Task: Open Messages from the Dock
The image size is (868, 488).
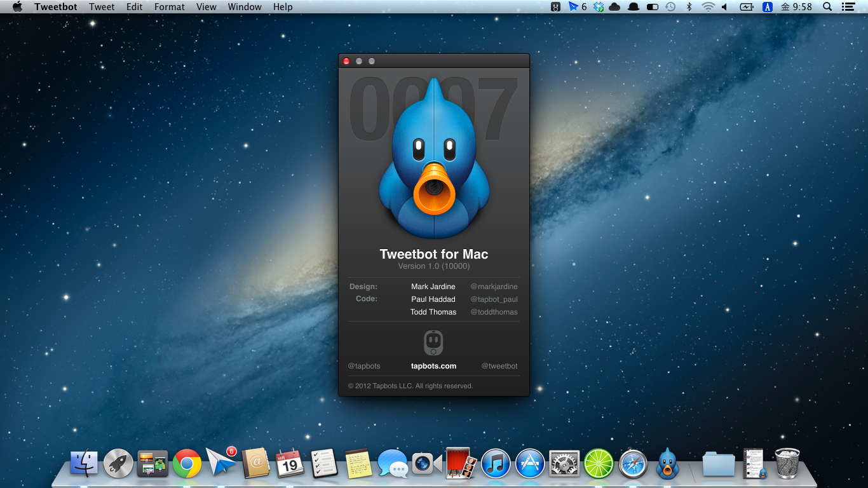Action: [393, 463]
